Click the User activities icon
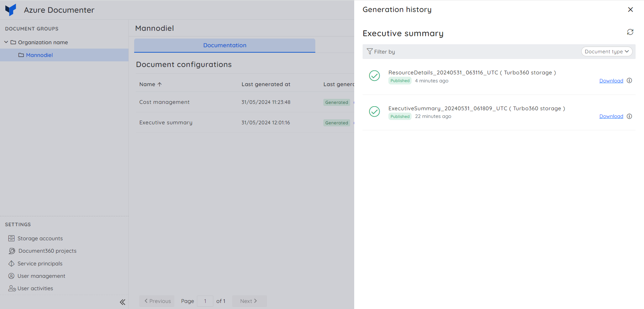This screenshot has width=644, height=309. 12,288
